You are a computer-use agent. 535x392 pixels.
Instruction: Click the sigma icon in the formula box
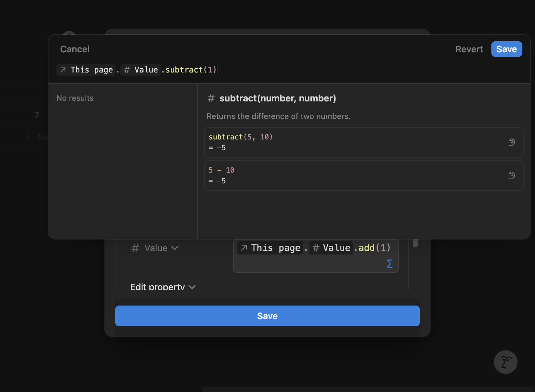pyautogui.click(x=390, y=264)
